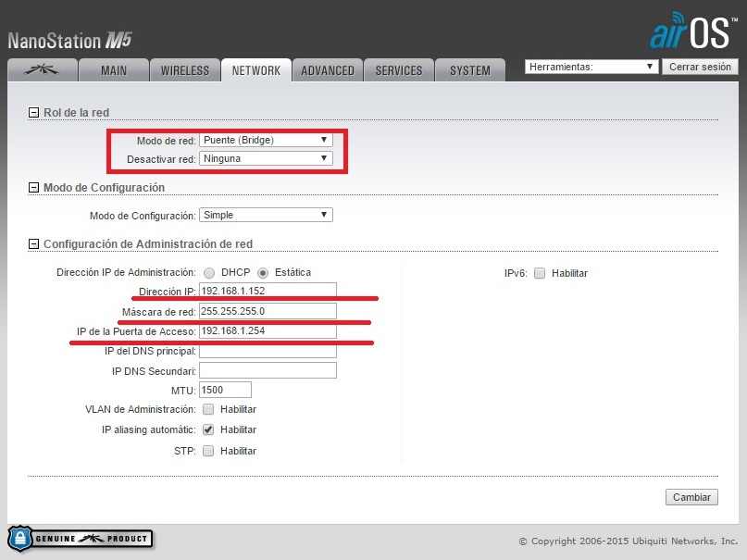The width and height of the screenshot is (747, 560).
Task: Click the NanoStation M5 title
Action: [69, 41]
